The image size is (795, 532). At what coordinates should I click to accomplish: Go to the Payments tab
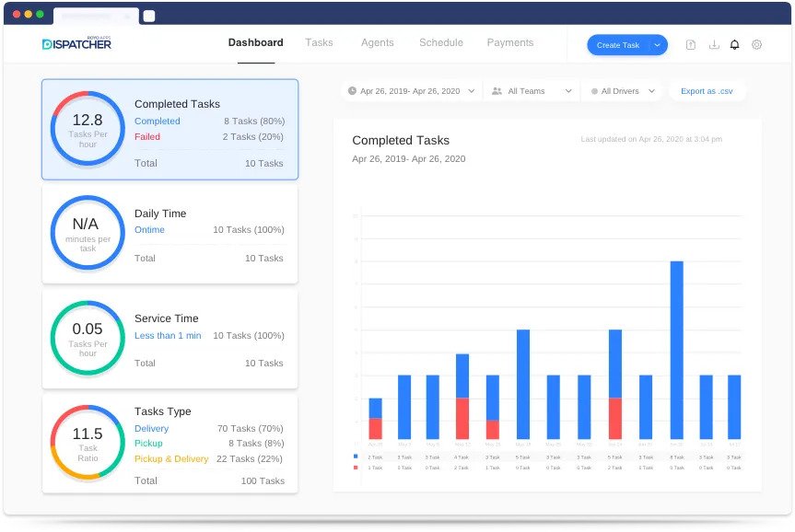[510, 42]
